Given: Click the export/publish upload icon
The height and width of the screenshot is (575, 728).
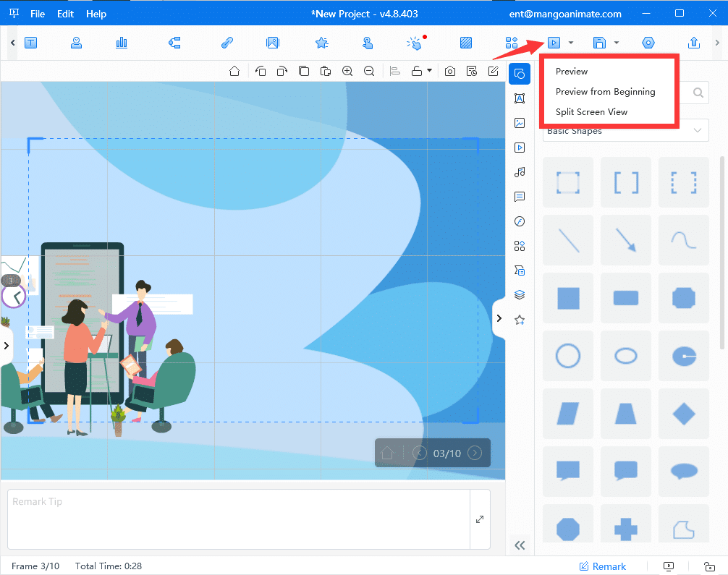Looking at the screenshot, I should pyautogui.click(x=694, y=43).
